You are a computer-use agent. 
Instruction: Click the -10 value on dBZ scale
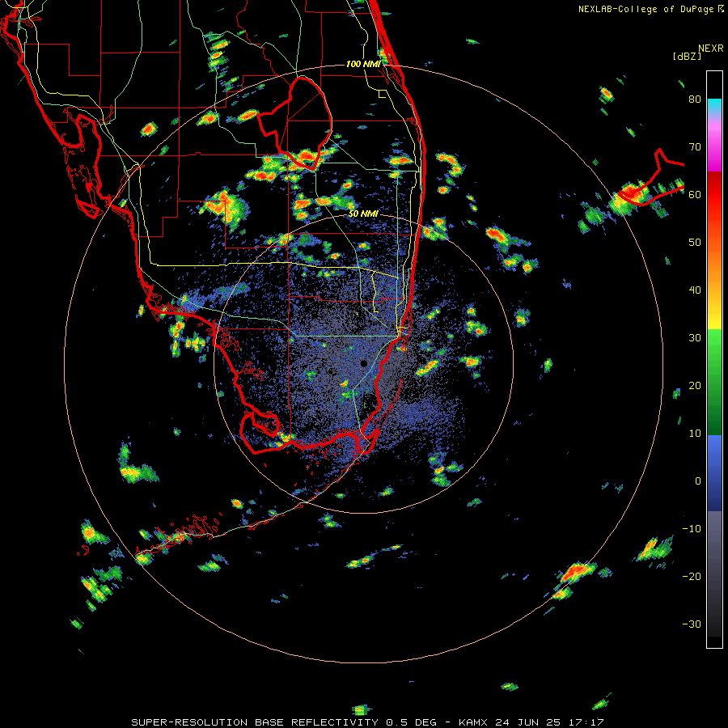[x=692, y=529]
